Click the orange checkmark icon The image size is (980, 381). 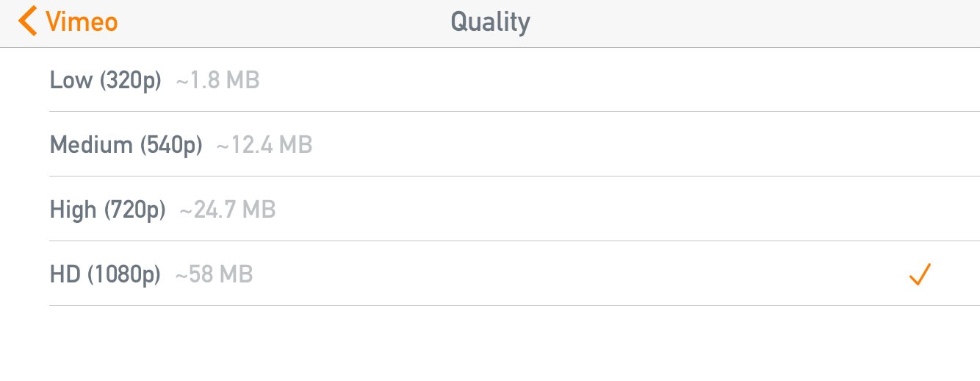click(920, 274)
